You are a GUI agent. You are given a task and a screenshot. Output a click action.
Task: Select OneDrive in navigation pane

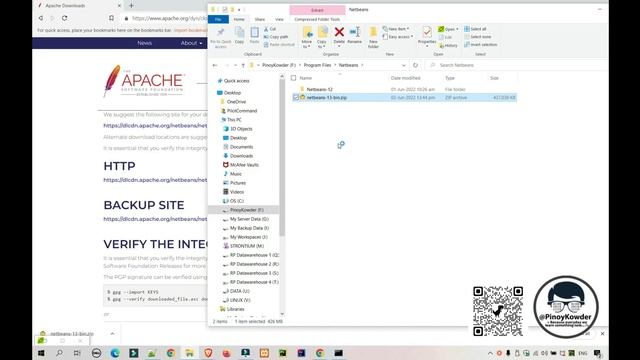(x=236, y=102)
